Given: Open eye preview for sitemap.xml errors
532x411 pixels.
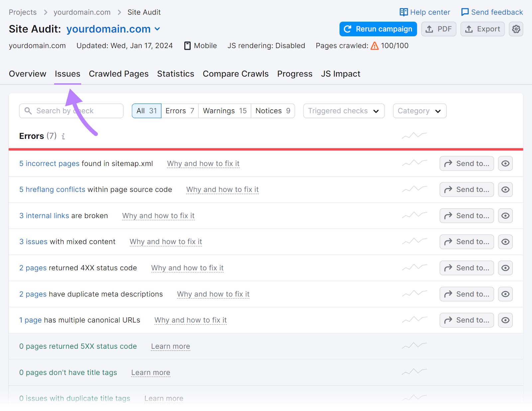Looking at the screenshot, I should pyautogui.click(x=505, y=163).
